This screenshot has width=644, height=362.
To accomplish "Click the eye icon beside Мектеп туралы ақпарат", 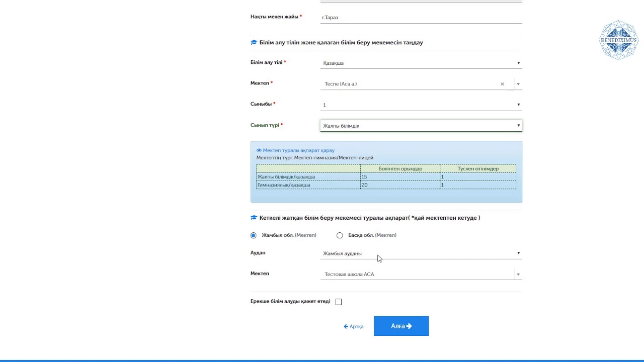I will click(259, 150).
